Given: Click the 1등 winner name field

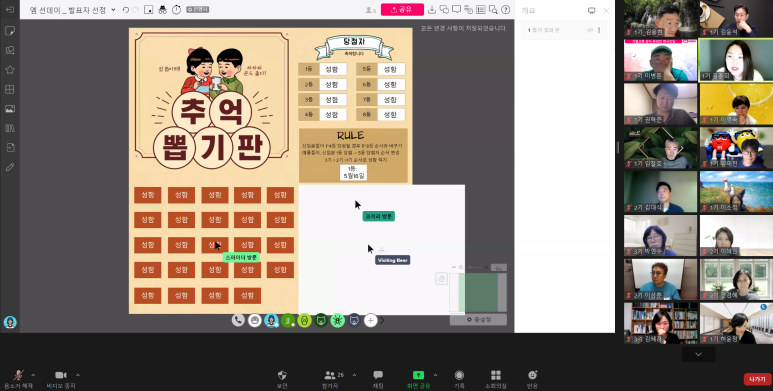Looking at the screenshot, I should [x=333, y=70].
